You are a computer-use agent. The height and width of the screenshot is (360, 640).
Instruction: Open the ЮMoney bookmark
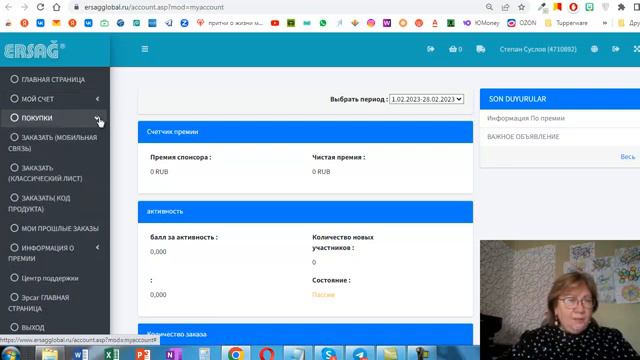pyautogui.click(x=481, y=23)
